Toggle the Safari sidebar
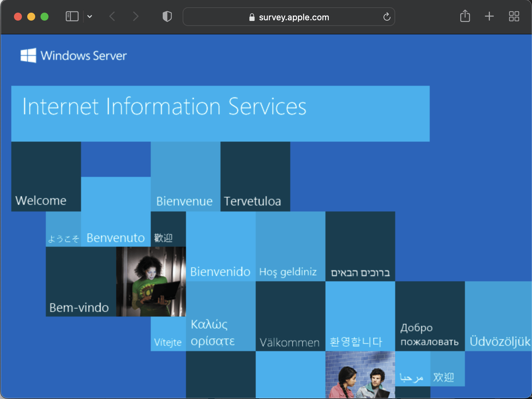532x399 pixels. [x=72, y=16]
